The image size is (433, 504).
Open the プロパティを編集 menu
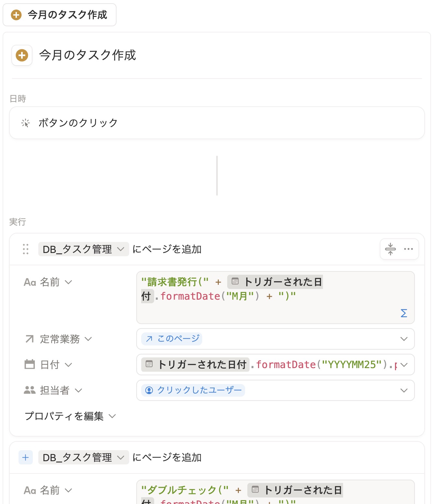(x=70, y=416)
